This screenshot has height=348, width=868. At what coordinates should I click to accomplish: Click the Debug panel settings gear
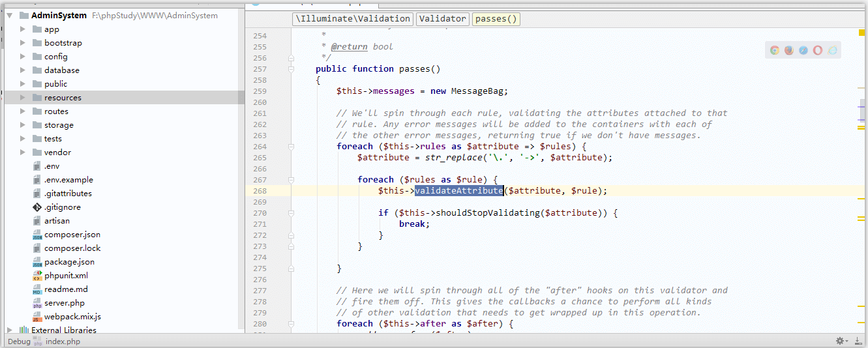[841, 341]
